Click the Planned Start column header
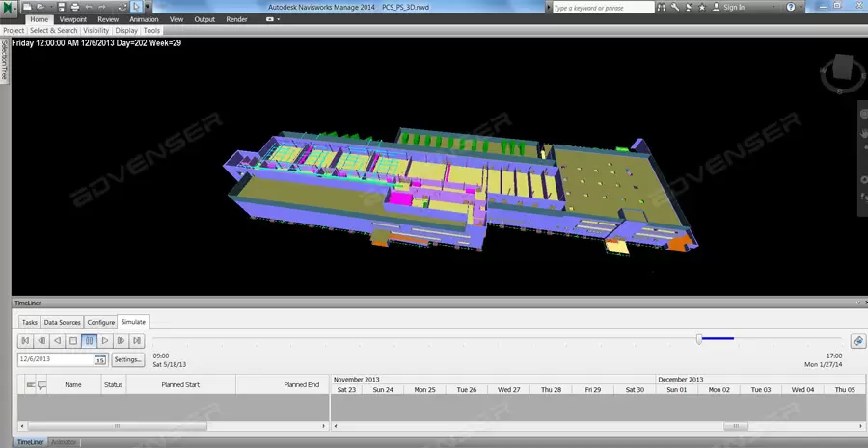The image size is (868, 448). [x=180, y=385]
